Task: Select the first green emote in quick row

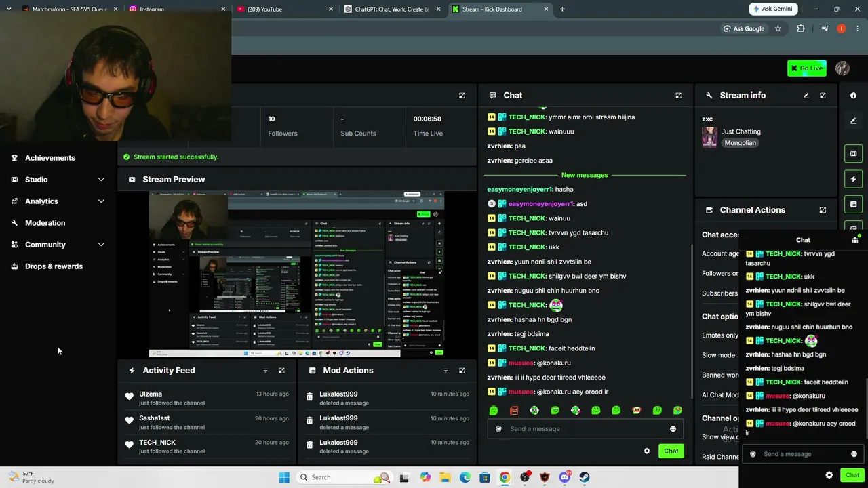Action: click(x=494, y=410)
